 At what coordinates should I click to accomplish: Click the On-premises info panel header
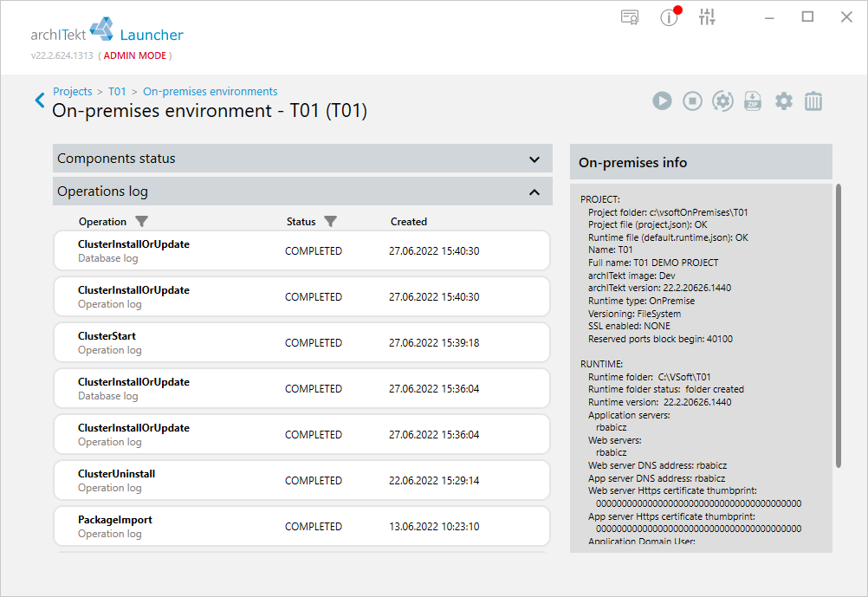701,162
